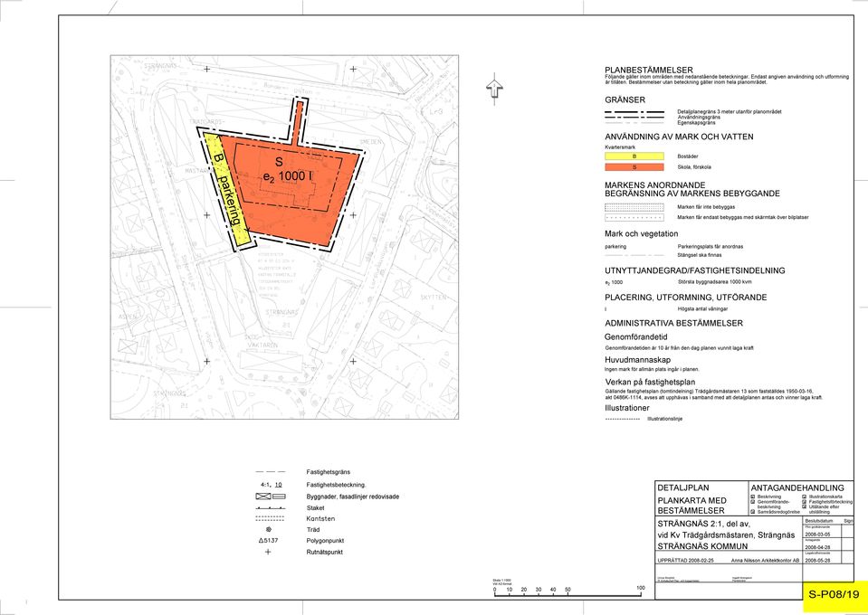
Task: Toggle the Fastighetsförteckning checkbox
Action: click(805, 502)
